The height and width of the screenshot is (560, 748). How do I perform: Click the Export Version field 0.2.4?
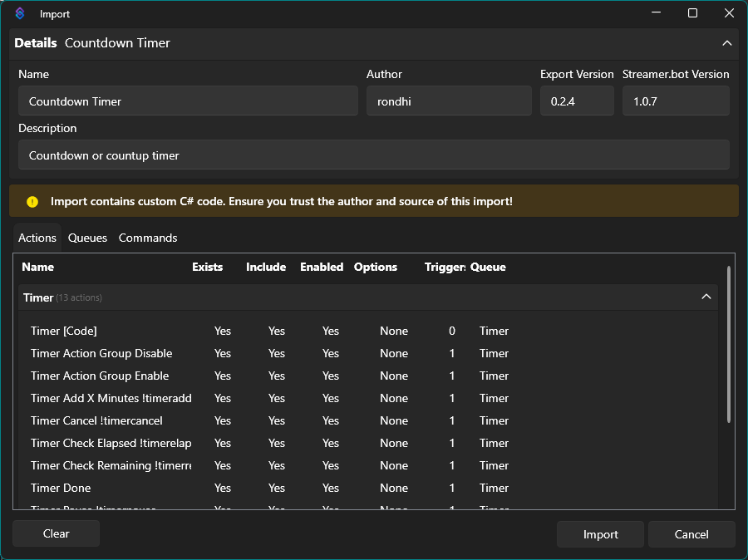577,101
